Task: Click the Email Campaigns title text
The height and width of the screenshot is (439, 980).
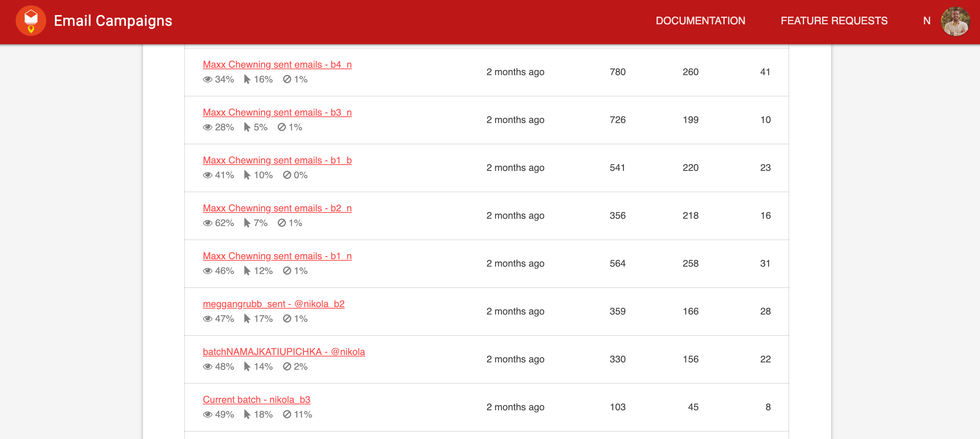Action: pos(113,21)
